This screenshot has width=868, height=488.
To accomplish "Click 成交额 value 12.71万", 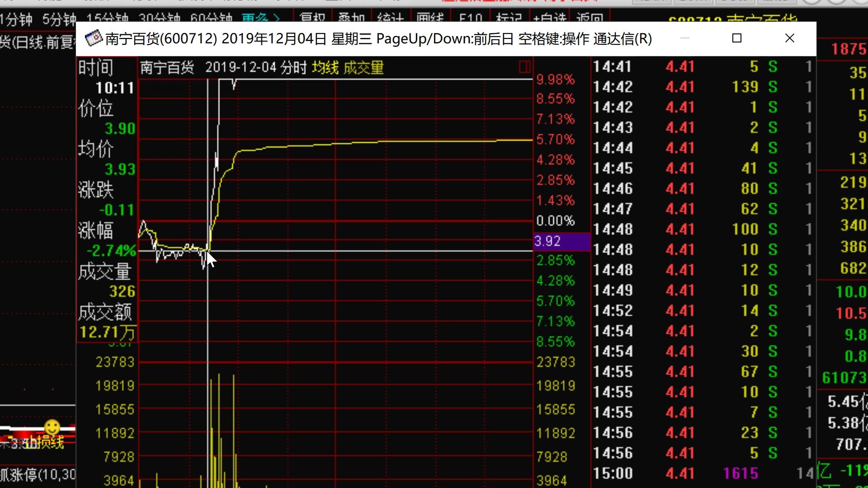I will [x=107, y=333].
